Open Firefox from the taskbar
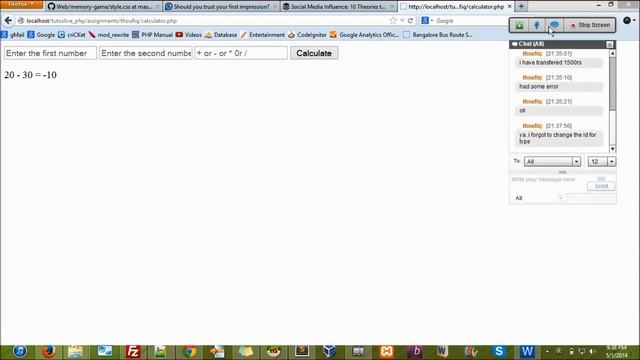The width and height of the screenshot is (640, 360). click(x=48, y=351)
